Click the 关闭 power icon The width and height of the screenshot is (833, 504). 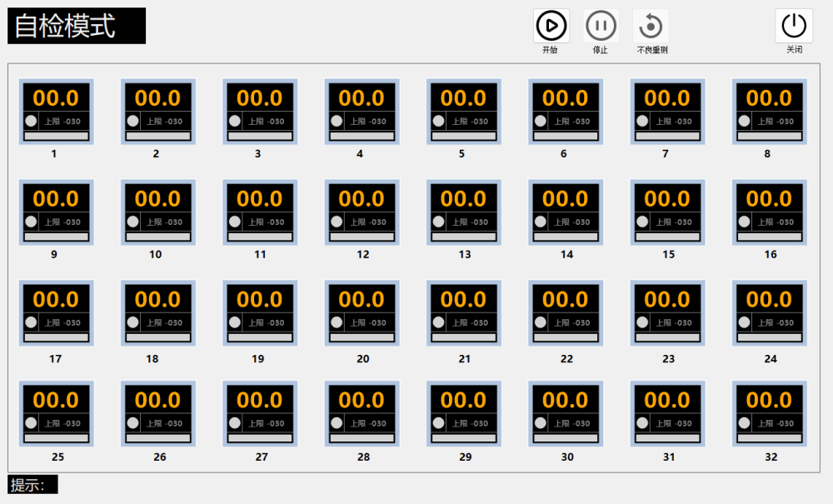794,25
